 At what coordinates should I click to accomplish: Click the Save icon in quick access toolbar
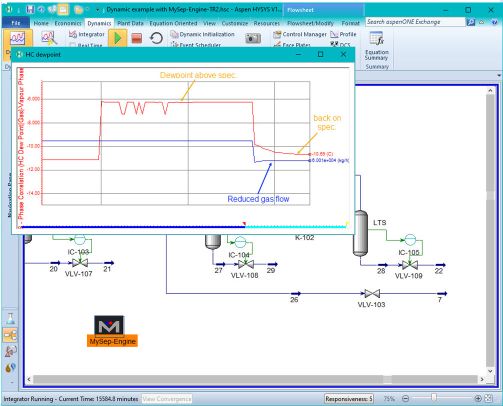tap(30, 9)
